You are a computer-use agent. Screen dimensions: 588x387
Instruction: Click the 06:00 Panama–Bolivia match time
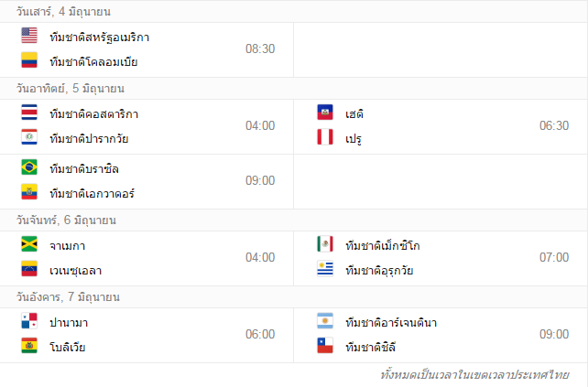pyautogui.click(x=259, y=334)
